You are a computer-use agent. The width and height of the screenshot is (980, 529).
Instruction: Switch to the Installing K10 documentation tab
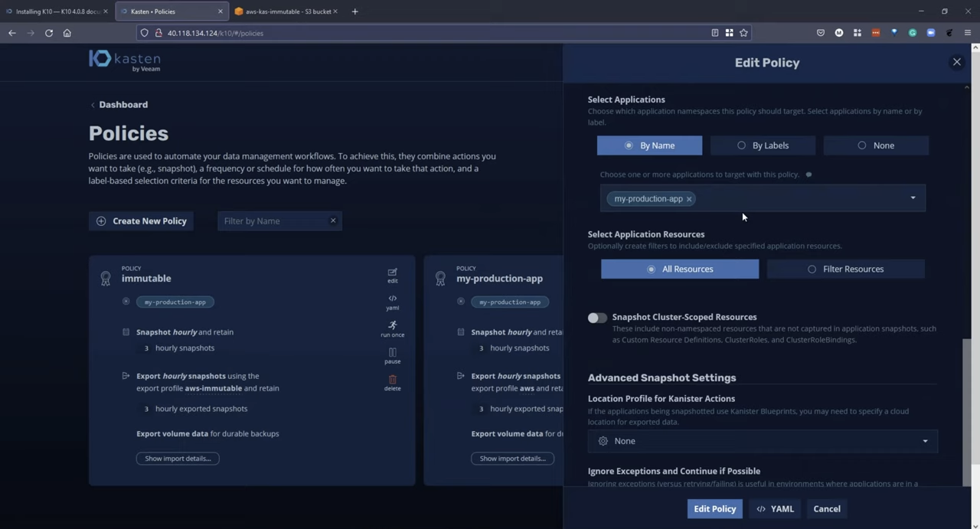57,11
